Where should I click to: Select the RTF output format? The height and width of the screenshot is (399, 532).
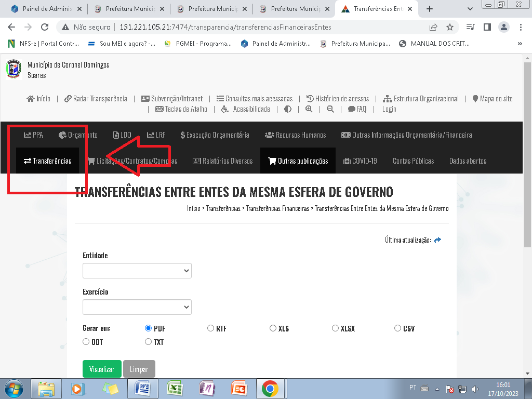[210, 328]
